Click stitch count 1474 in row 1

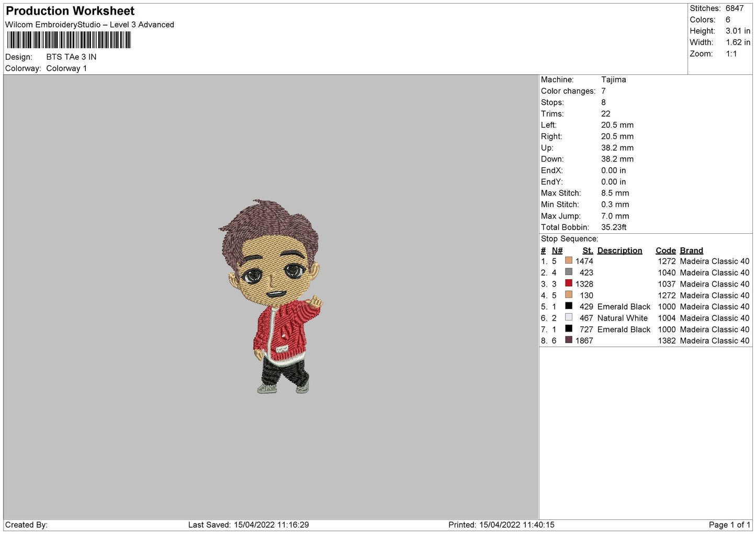tap(584, 261)
